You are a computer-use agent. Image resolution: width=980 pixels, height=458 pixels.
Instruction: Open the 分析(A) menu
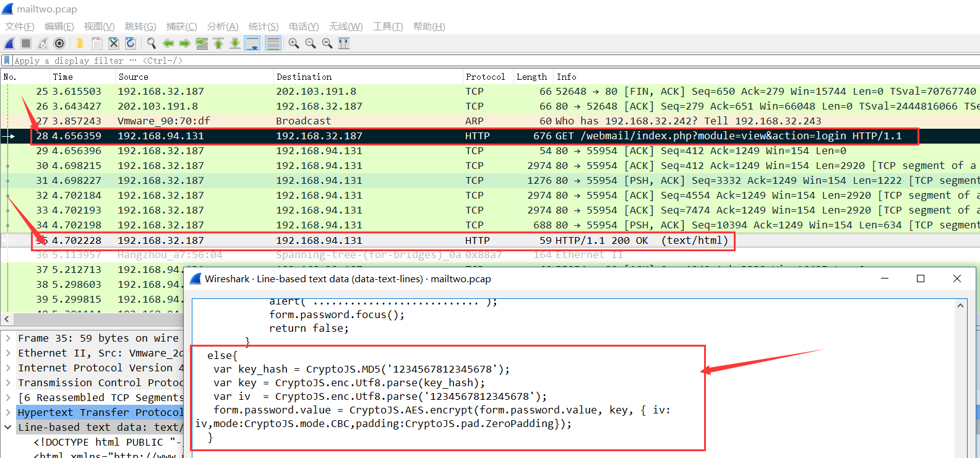coord(222,27)
